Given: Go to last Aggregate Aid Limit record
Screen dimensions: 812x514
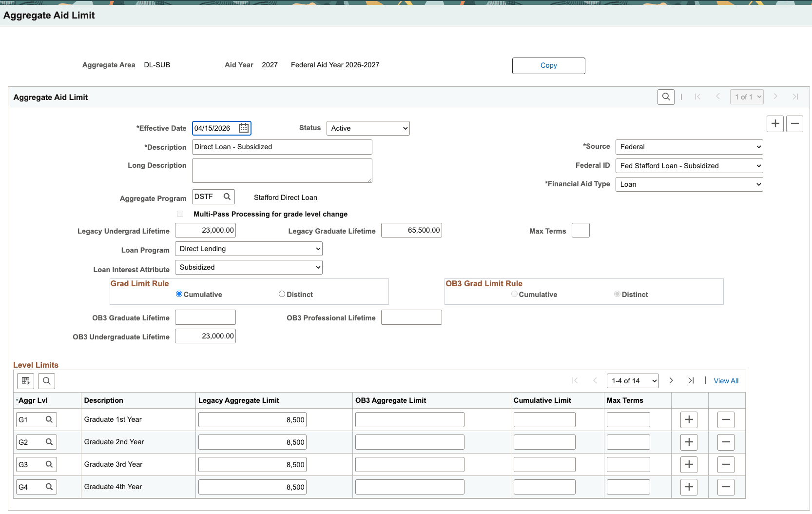Looking at the screenshot, I should click(795, 97).
